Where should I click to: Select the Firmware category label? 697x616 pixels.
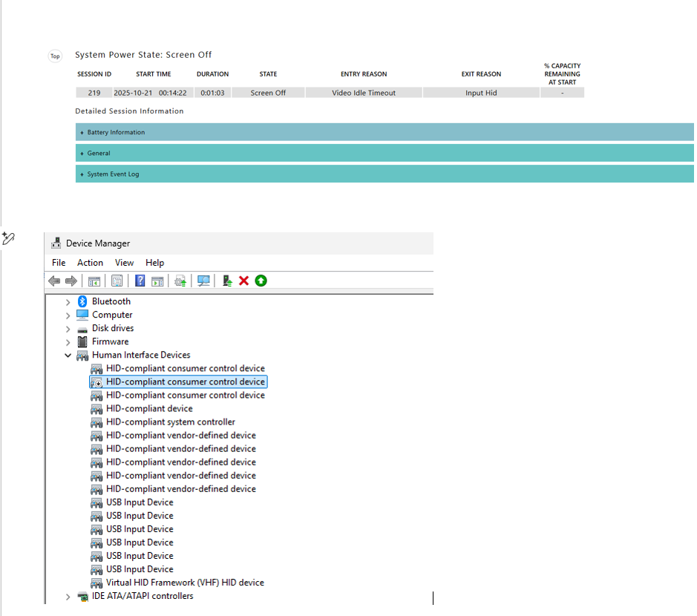pos(111,341)
